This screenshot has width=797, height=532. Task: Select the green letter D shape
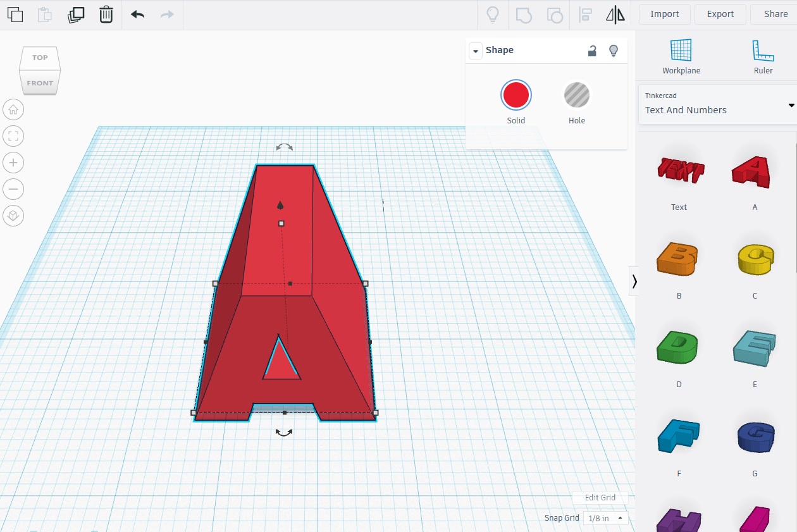[677, 348]
